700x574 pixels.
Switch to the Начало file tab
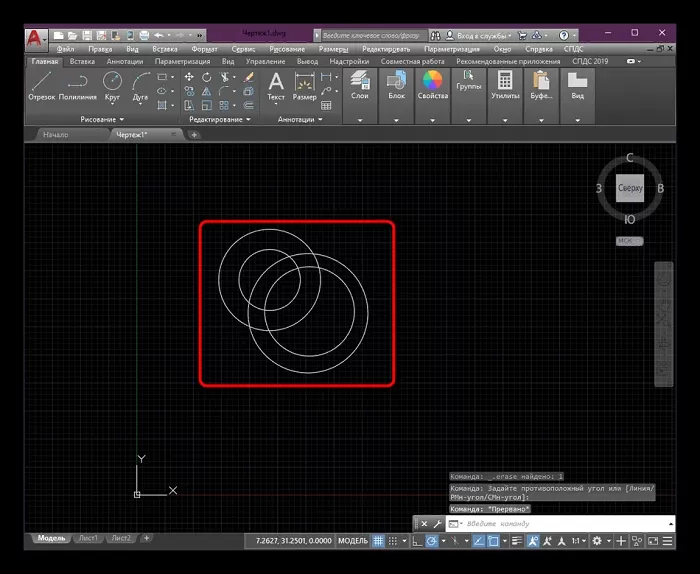pos(56,134)
